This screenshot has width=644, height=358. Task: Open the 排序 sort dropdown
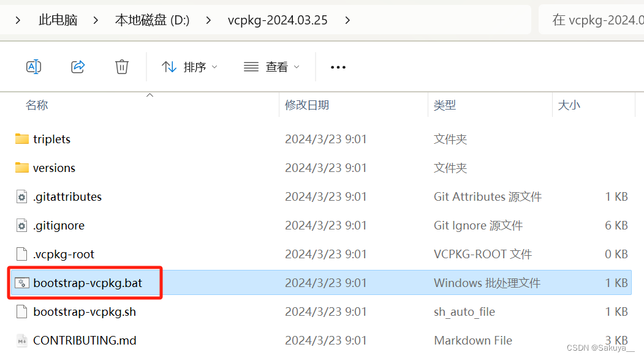189,67
